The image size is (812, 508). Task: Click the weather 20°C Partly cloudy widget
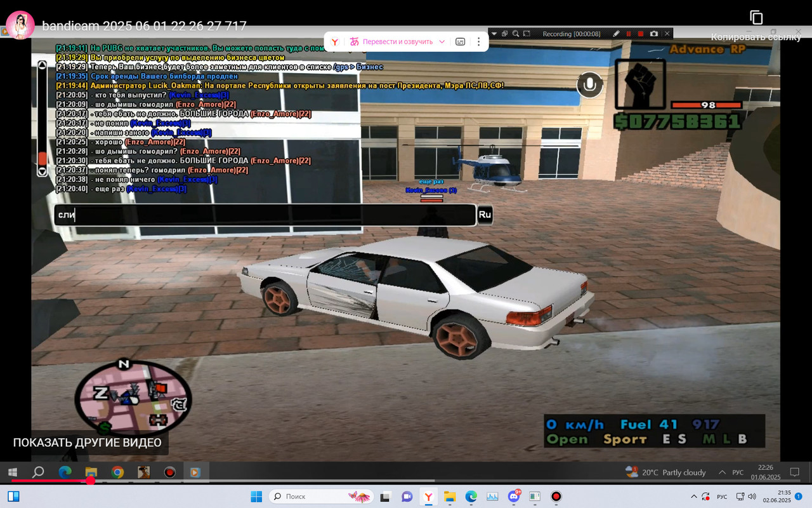pyautogui.click(x=665, y=472)
